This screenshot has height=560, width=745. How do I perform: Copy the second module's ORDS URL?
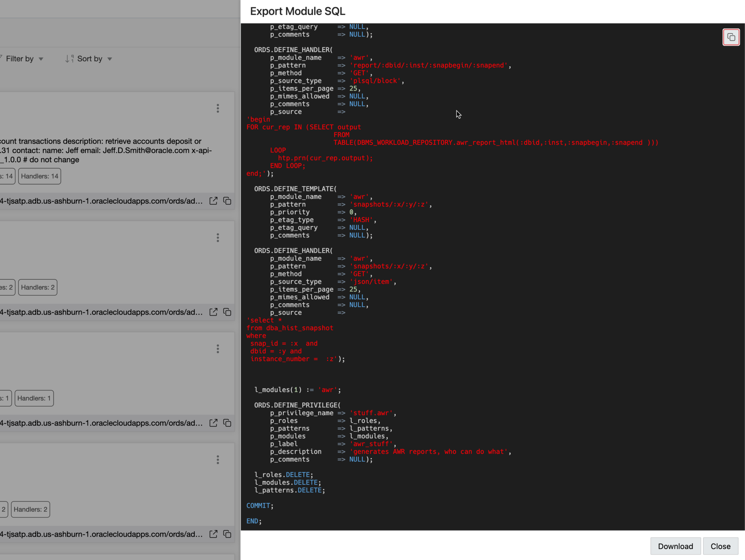point(227,312)
